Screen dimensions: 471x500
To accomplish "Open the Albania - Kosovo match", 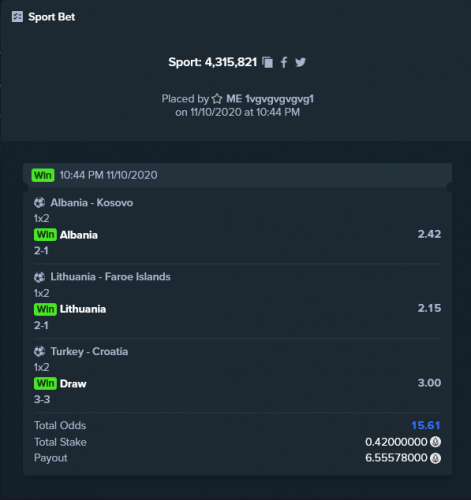I will click(x=92, y=203).
